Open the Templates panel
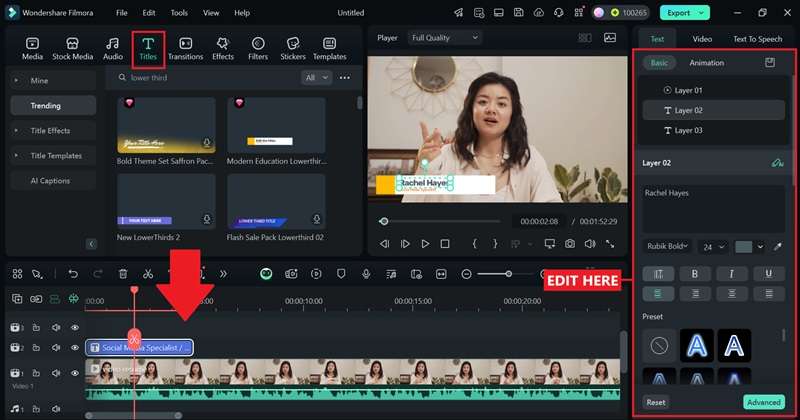The image size is (800, 420). [330, 49]
